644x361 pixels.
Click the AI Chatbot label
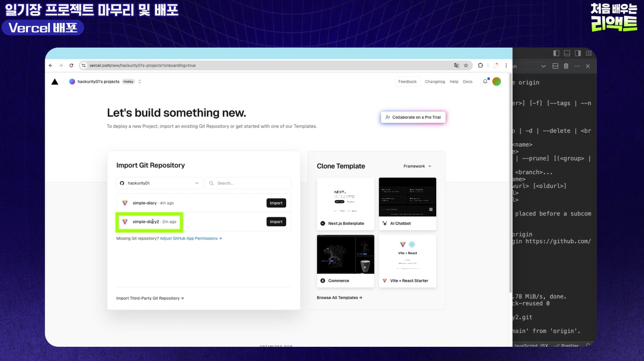point(401,223)
